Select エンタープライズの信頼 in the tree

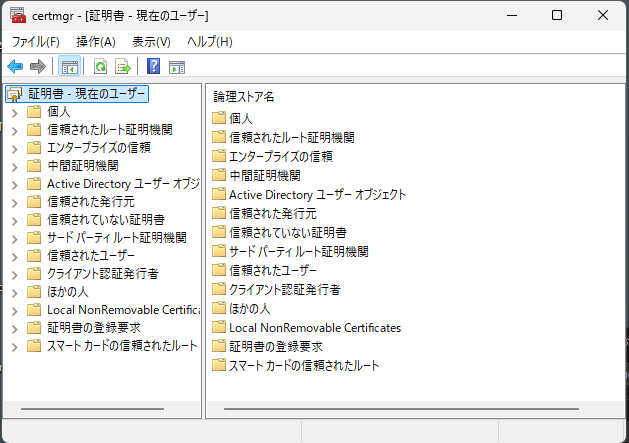tap(99, 148)
